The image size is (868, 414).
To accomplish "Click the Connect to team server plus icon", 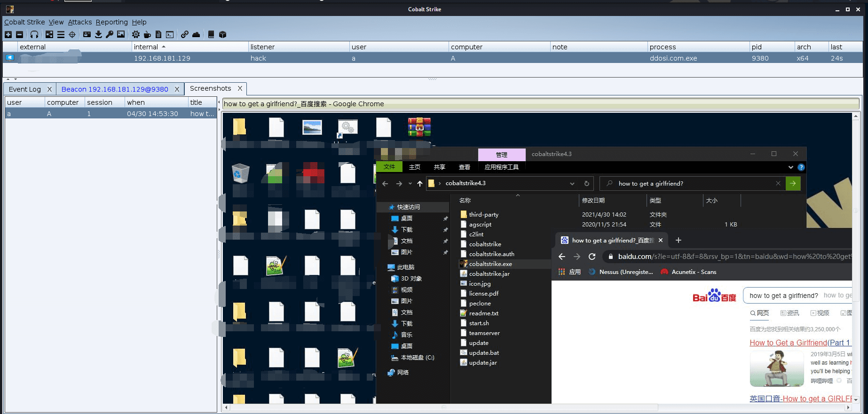I will click(x=8, y=34).
